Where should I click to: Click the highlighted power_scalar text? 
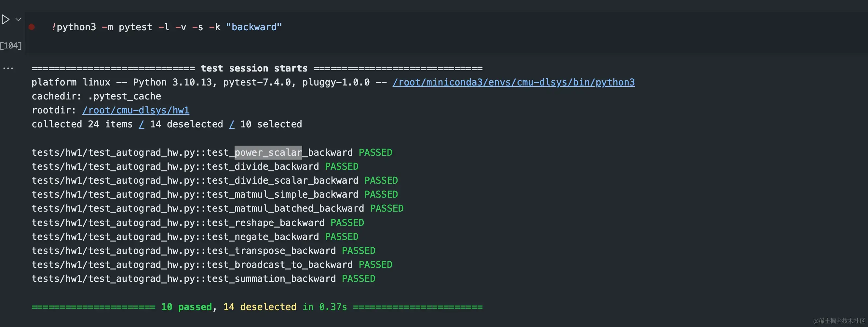pyautogui.click(x=268, y=152)
